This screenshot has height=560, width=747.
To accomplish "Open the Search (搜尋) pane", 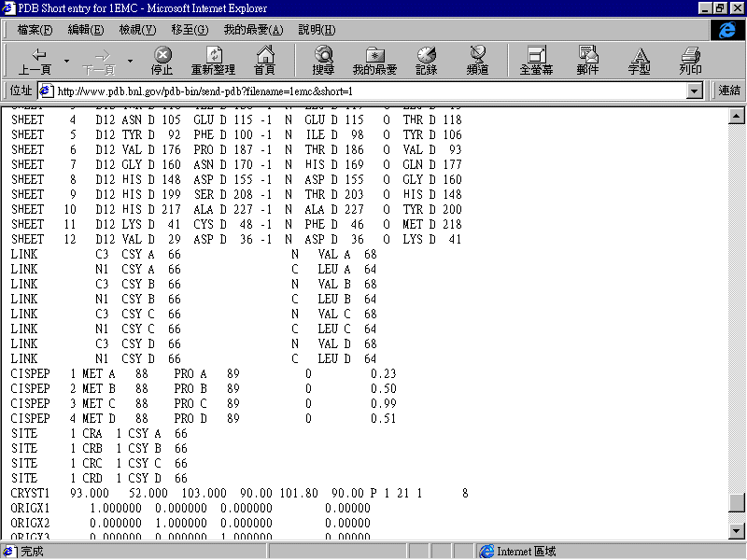I will pyautogui.click(x=323, y=62).
